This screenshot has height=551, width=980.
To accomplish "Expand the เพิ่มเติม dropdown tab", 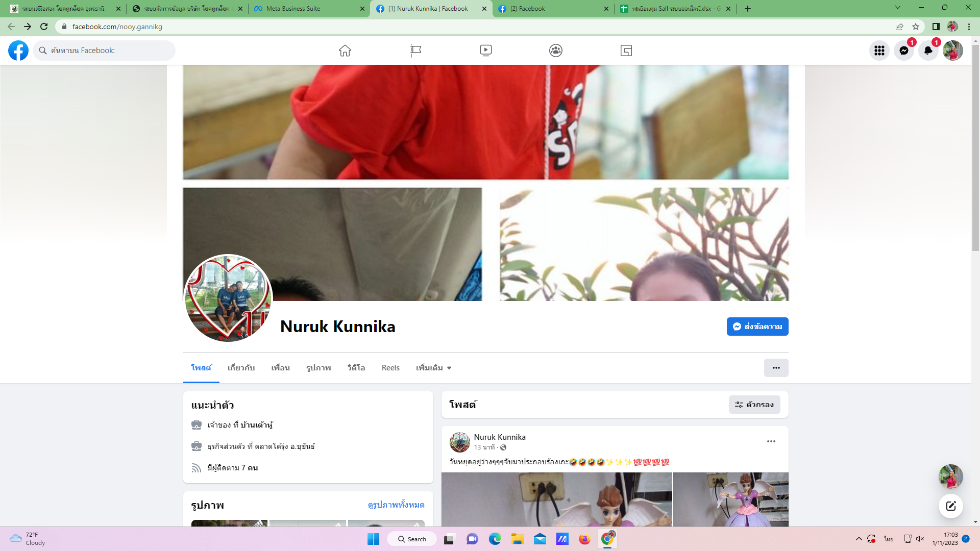I will [x=433, y=368].
